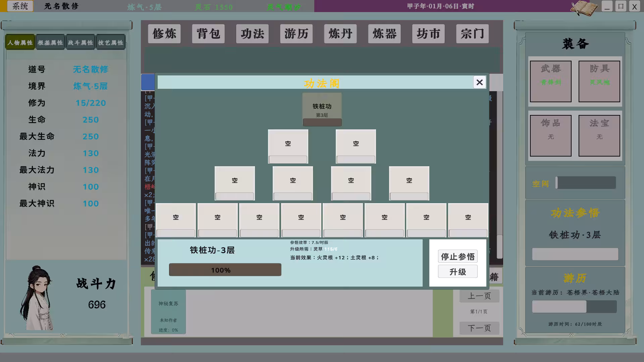
Task: Switch to the 人物属性 tab
Action: tap(20, 43)
